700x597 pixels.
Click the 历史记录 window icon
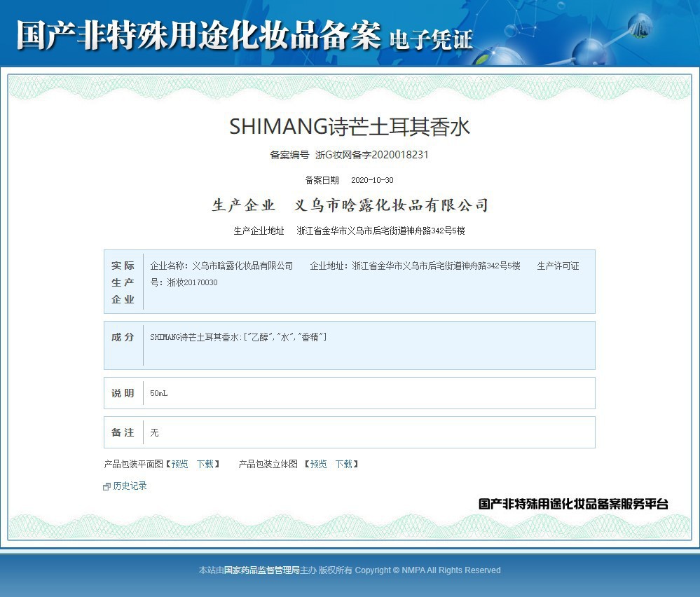tap(107, 486)
